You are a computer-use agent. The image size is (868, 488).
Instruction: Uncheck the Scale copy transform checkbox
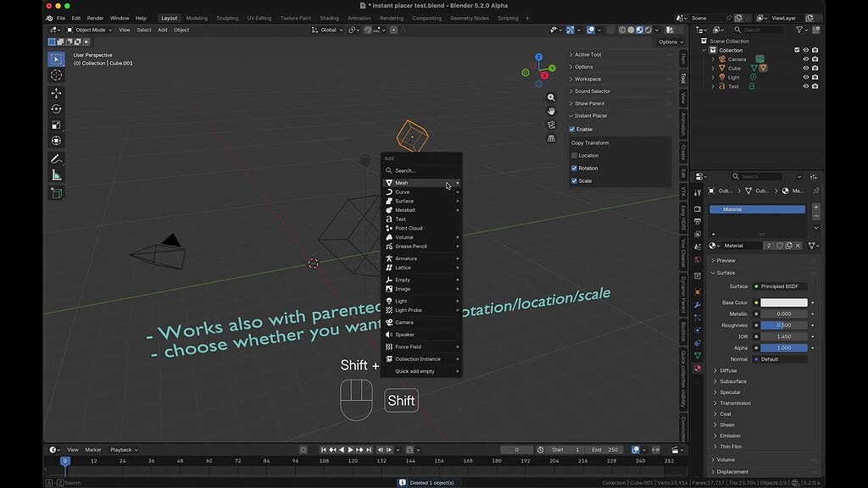pyautogui.click(x=574, y=181)
